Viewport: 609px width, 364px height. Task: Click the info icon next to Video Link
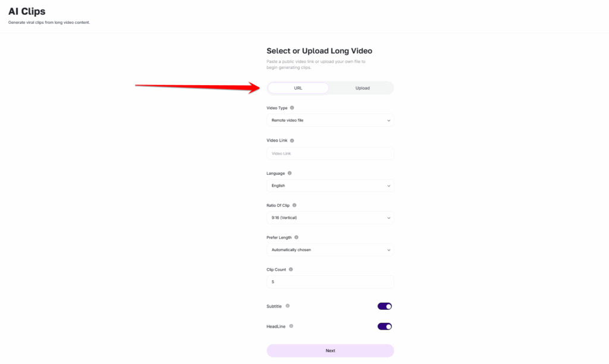point(292,140)
